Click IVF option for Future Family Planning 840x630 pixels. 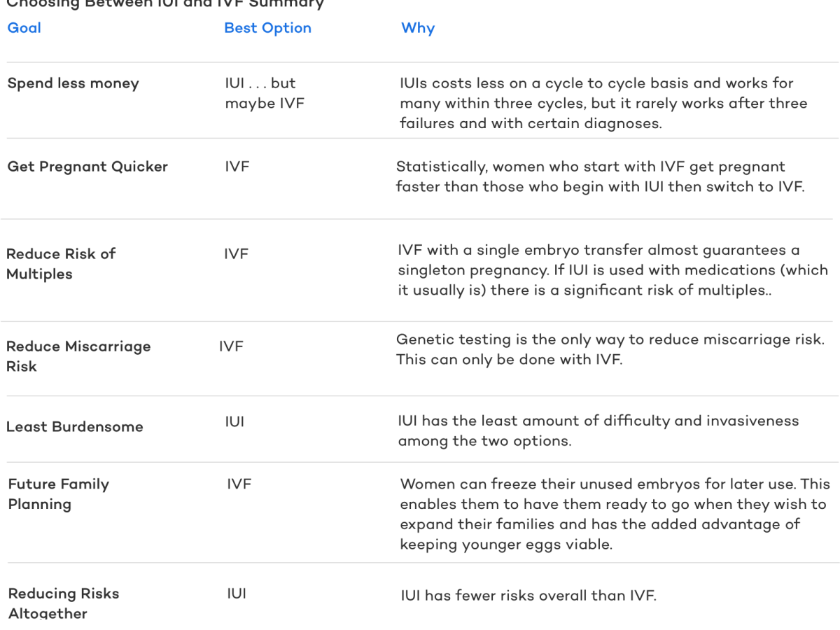[x=239, y=484]
